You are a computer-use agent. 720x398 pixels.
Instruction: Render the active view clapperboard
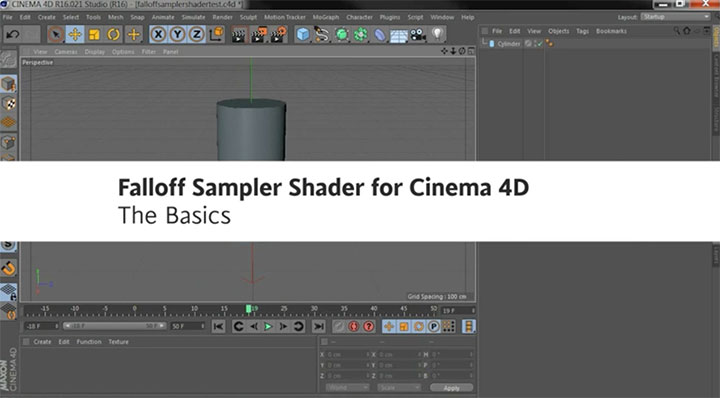coord(239,35)
